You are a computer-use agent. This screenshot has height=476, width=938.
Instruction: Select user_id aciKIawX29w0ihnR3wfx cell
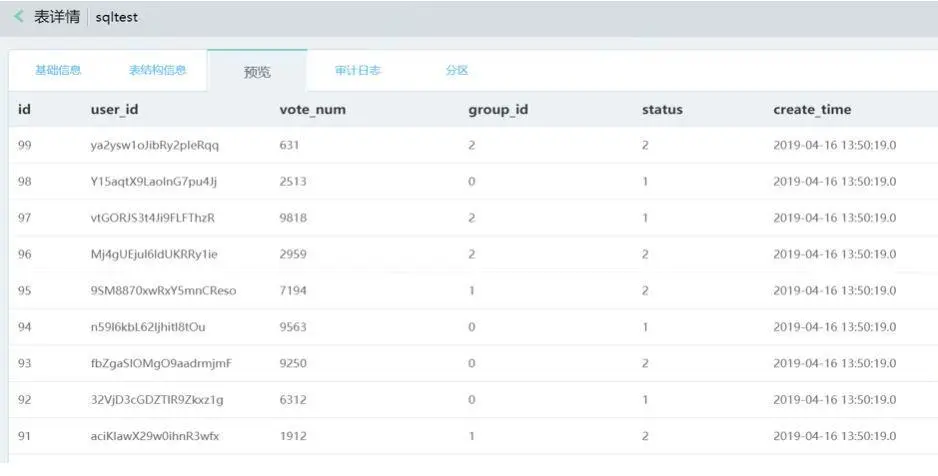pos(154,437)
